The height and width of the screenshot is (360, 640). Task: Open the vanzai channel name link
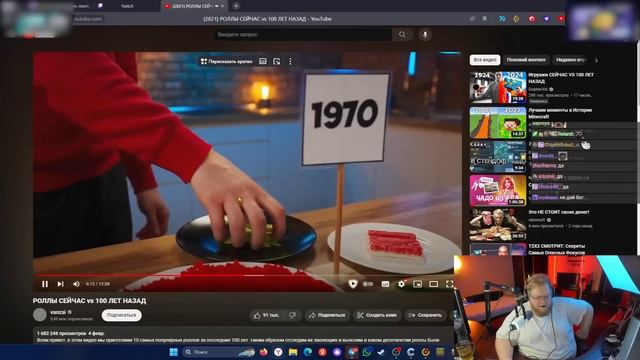(x=58, y=312)
